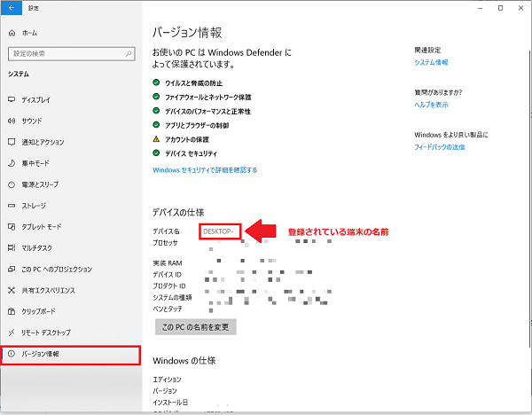Click the リモート デスクトップ icon
This screenshot has height=415, width=532.
12,333
